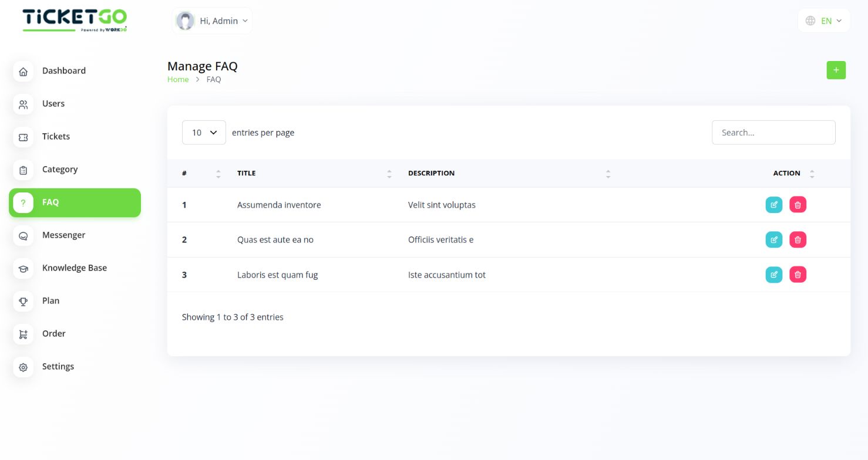The image size is (868, 460).
Task: Click into the Search input field
Action: (x=773, y=133)
